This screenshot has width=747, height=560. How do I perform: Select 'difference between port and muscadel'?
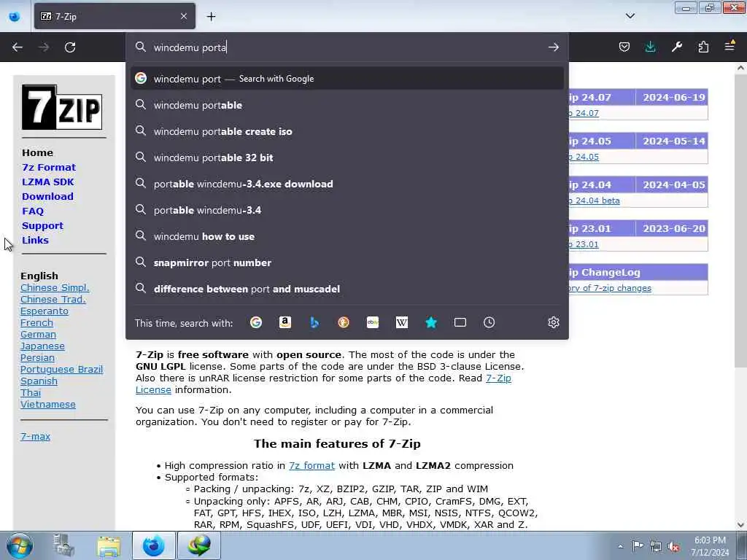[x=347, y=289]
